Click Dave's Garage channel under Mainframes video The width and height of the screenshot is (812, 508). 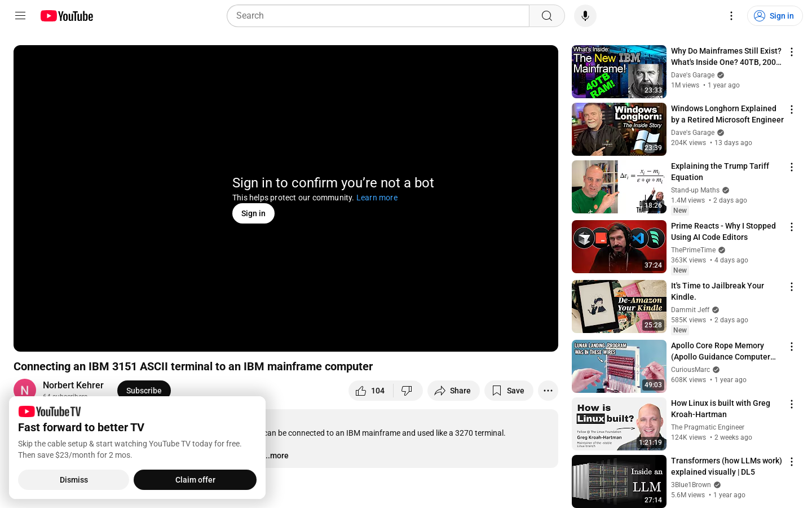(x=692, y=75)
